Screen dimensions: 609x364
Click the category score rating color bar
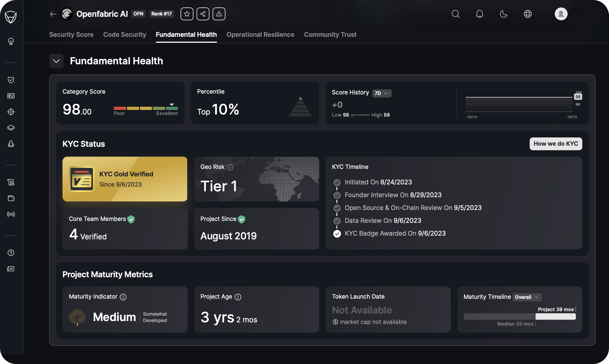click(146, 108)
